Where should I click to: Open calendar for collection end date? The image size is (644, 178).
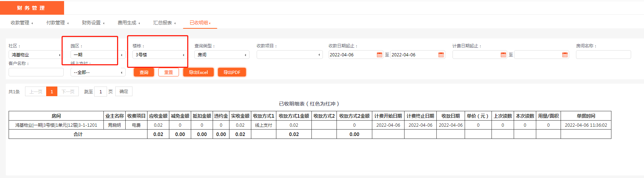441,55
